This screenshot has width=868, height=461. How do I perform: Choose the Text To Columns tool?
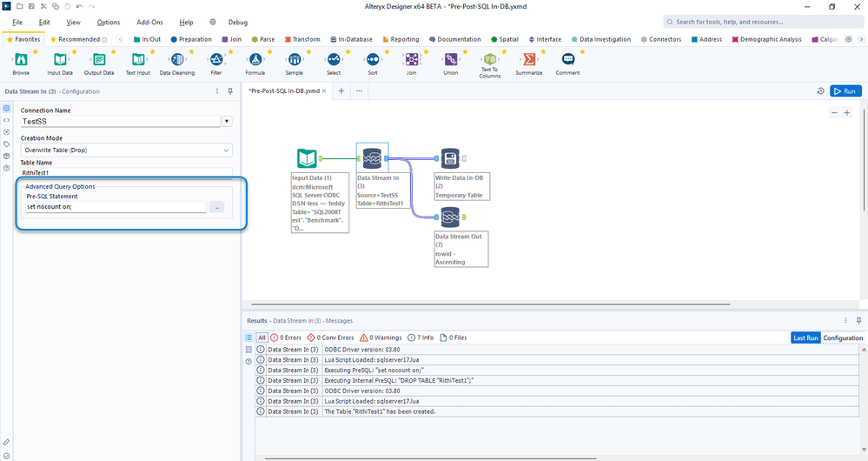[x=490, y=59]
